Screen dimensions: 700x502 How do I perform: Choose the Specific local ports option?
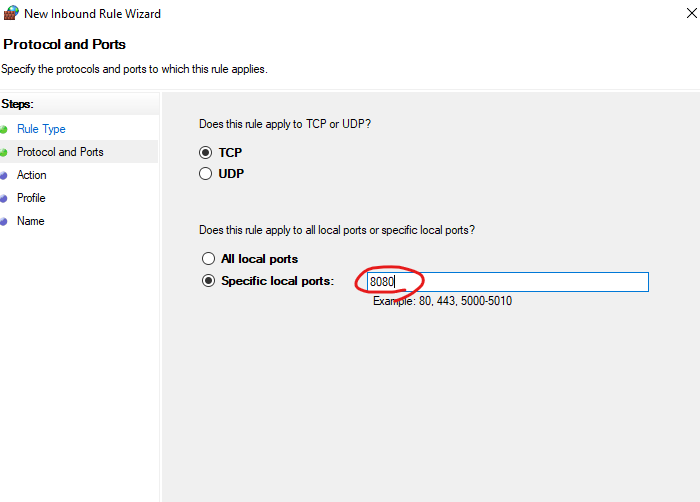(x=208, y=280)
